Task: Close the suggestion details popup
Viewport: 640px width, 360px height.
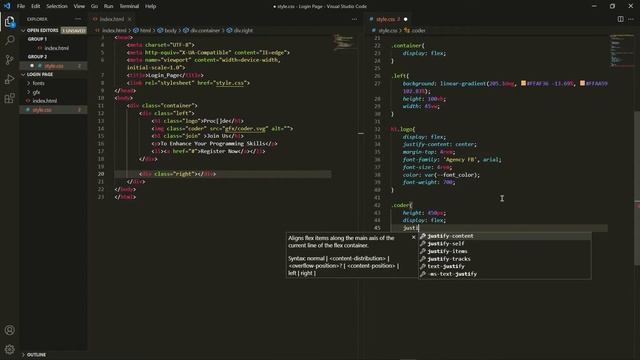Action: click(413, 237)
